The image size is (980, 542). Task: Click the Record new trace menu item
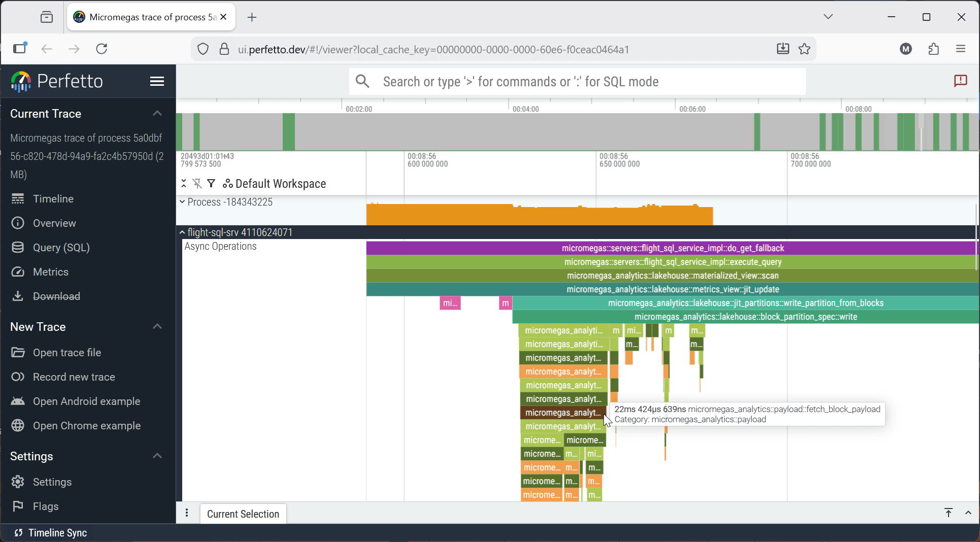pos(74,377)
